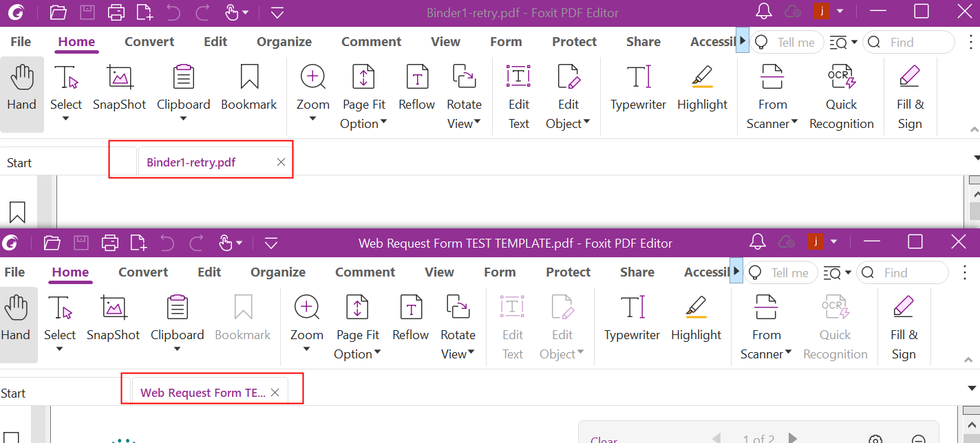The image size is (980, 443).
Task: Click Reflow in the Web Request Form window
Action: 410,318
